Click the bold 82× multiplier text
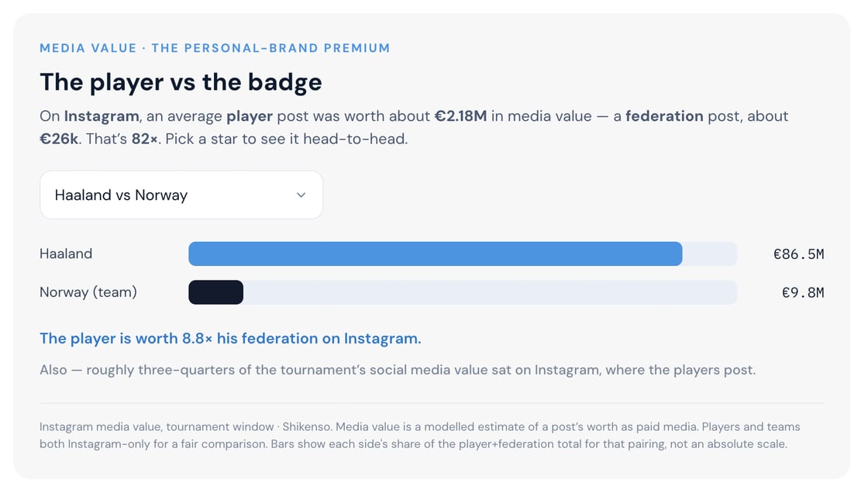Image resolution: width=868 pixels, height=500 pixels. (144, 139)
